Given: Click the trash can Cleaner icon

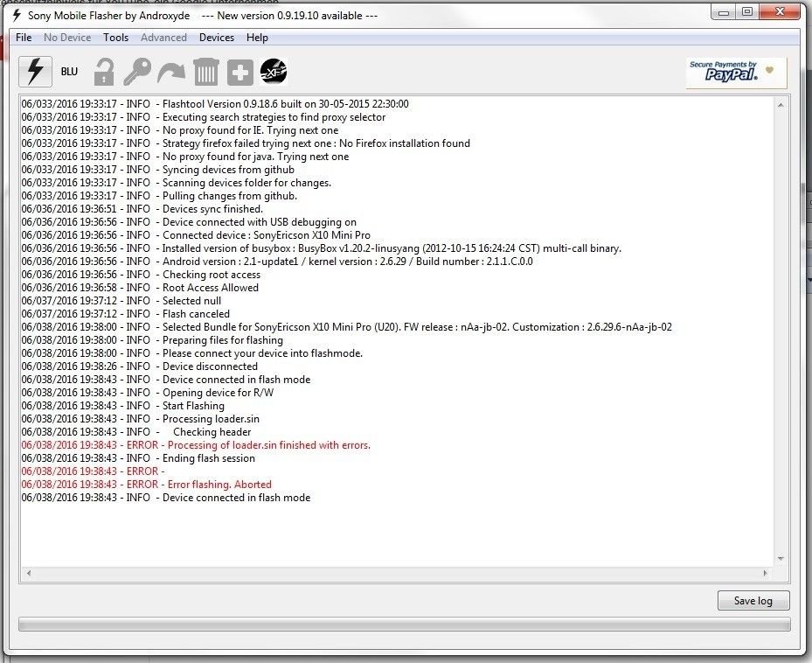Looking at the screenshot, I should pyautogui.click(x=205, y=72).
